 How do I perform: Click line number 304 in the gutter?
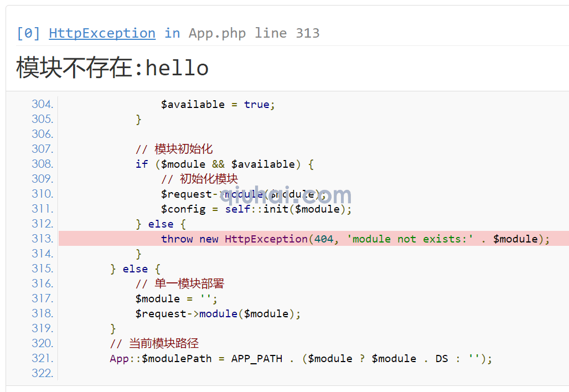pos(43,104)
